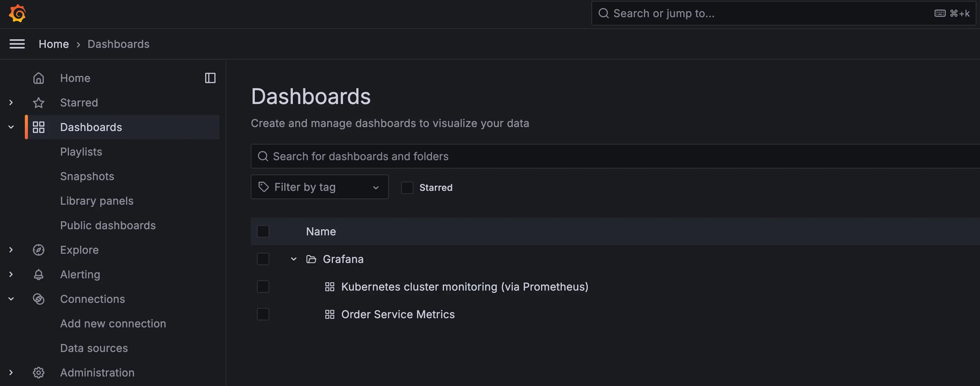This screenshot has height=386, width=980.
Task: Expand the Explore section arrow
Action: click(x=11, y=250)
